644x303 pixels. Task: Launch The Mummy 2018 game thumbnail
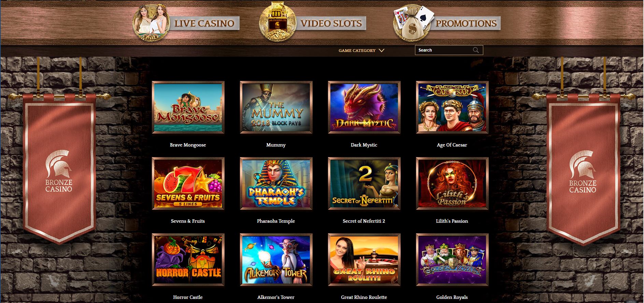pyautogui.click(x=276, y=107)
